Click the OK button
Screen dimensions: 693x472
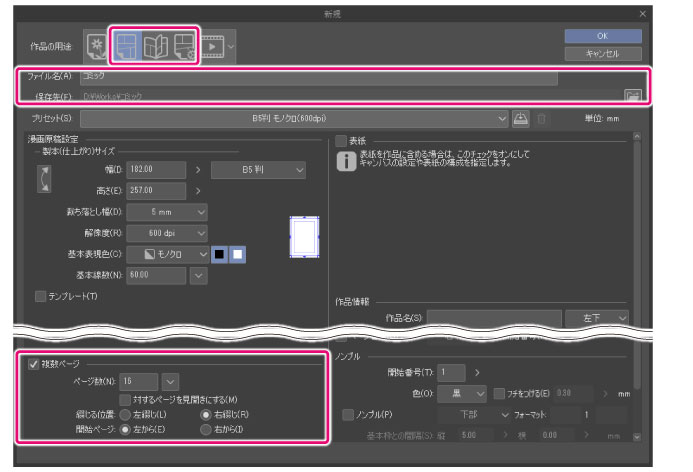click(x=603, y=36)
